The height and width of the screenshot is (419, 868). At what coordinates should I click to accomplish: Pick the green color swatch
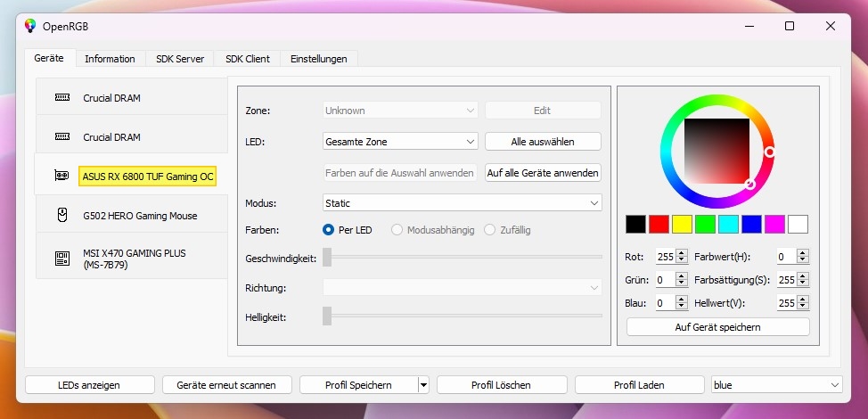[x=705, y=224]
